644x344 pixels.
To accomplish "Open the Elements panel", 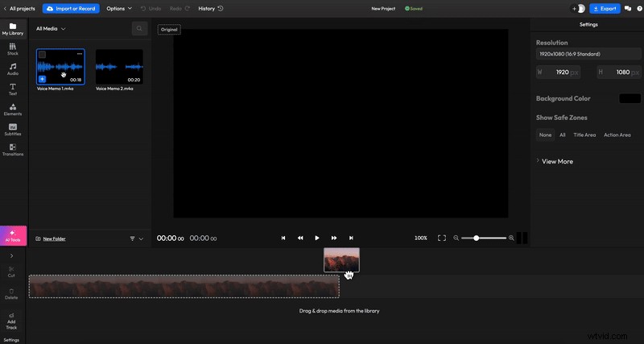I will pyautogui.click(x=13, y=110).
